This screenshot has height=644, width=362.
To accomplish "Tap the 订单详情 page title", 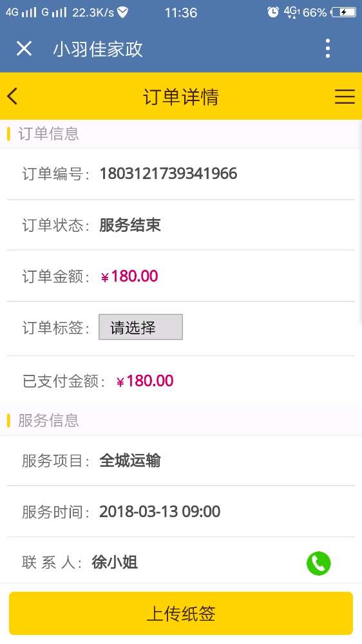I will 181,97.
